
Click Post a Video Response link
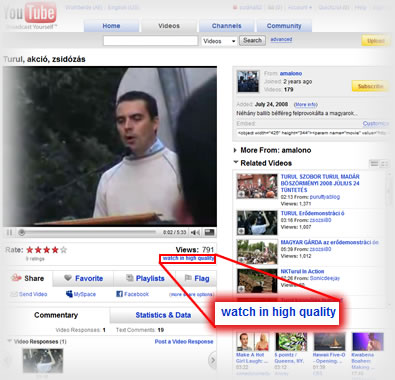coord(184,342)
